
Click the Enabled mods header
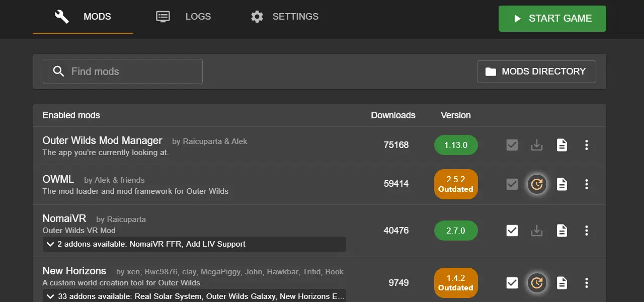point(71,115)
